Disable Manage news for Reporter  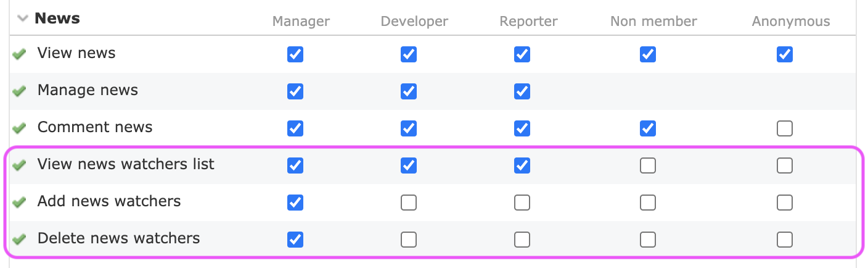pyautogui.click(x=522, y=91)
